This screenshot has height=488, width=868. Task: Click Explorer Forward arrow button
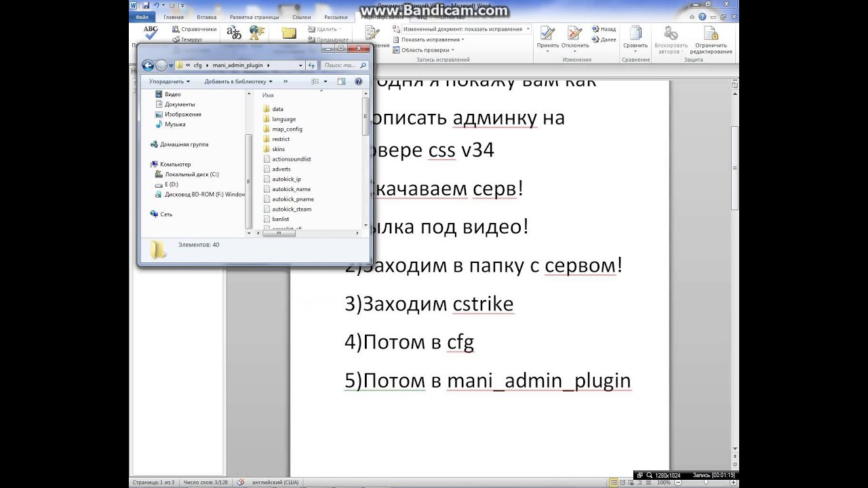coord(161,66)
